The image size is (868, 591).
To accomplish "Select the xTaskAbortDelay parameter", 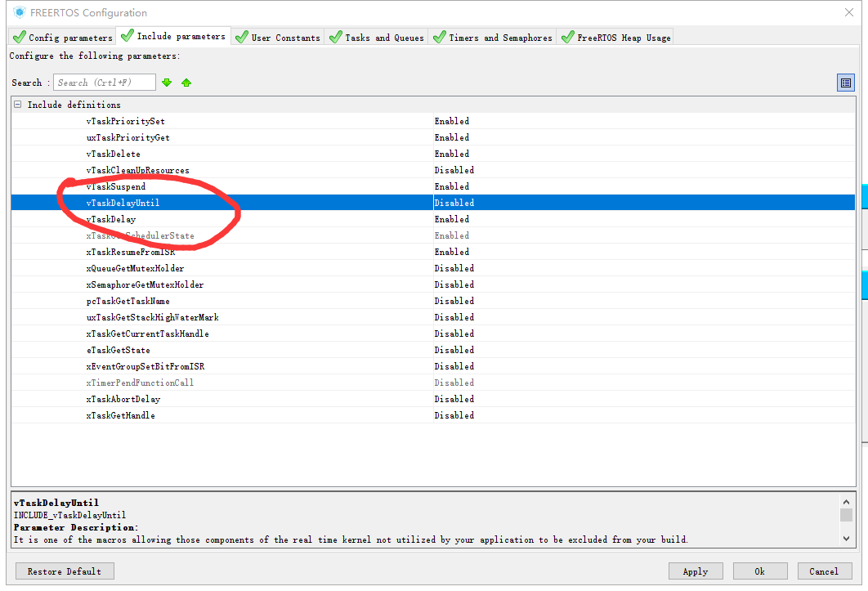I will [123, 399].
